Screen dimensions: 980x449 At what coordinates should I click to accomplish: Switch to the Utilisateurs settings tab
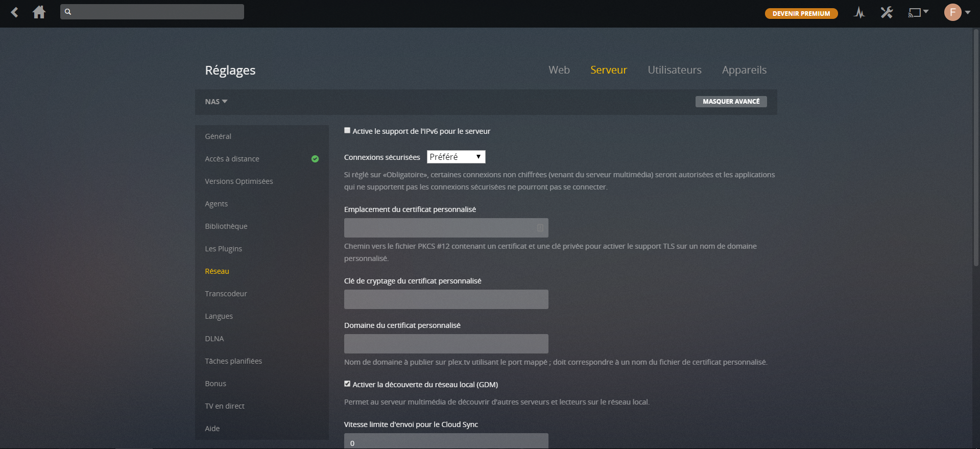(x=675, y=70)
